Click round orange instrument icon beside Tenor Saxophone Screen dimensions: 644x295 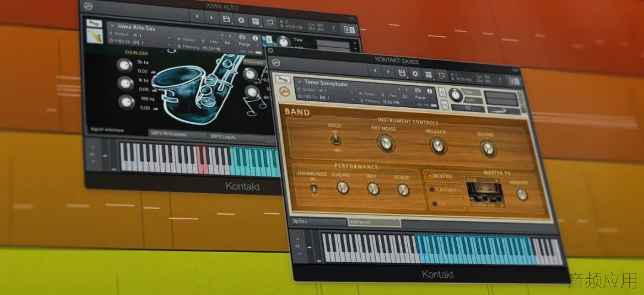(284, 92)
